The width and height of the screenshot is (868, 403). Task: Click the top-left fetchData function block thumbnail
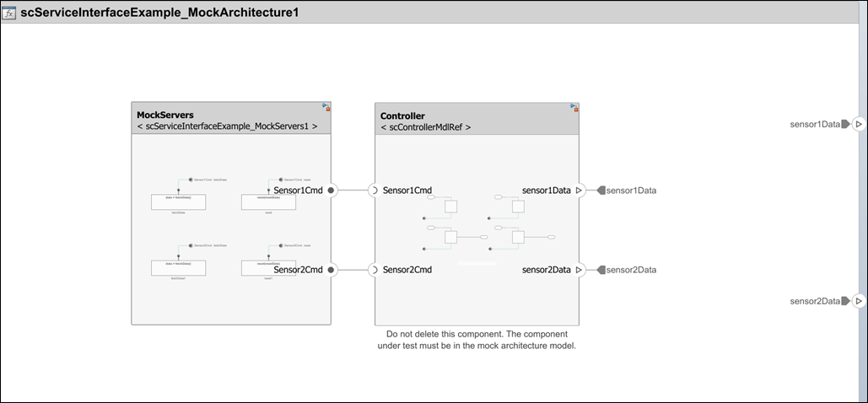(178, 201)
